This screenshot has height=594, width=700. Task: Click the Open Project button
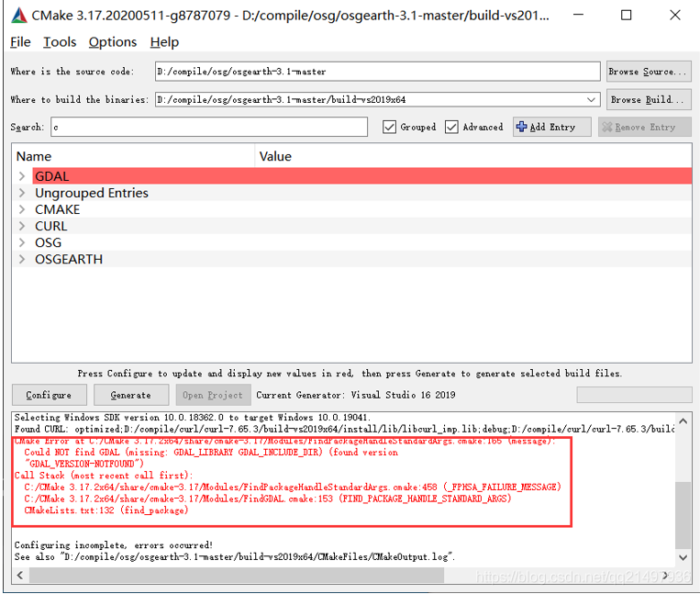click(x=212, y=396)
